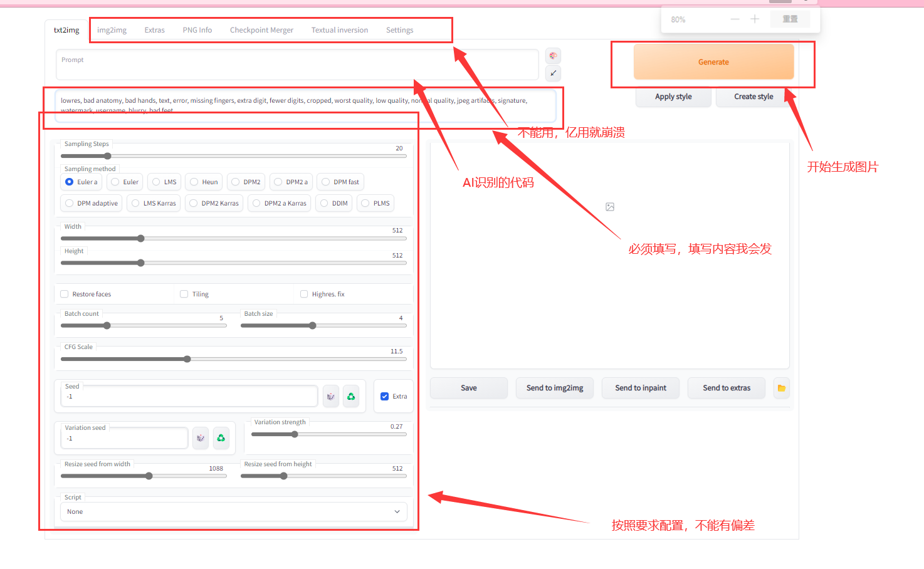The width and height of the screenshot is (924, 569).
Task: Click the Batch count slider handle
Action: click(107, 325)
